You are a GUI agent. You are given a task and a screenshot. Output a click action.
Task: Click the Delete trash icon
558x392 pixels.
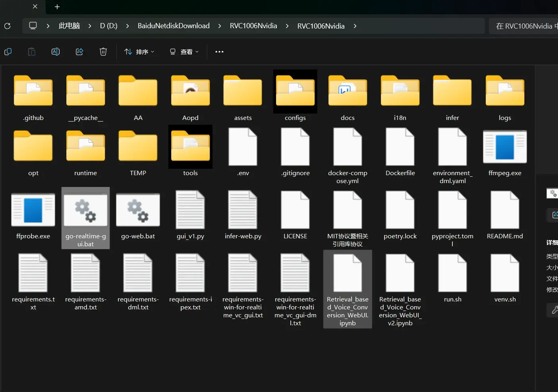103,52
